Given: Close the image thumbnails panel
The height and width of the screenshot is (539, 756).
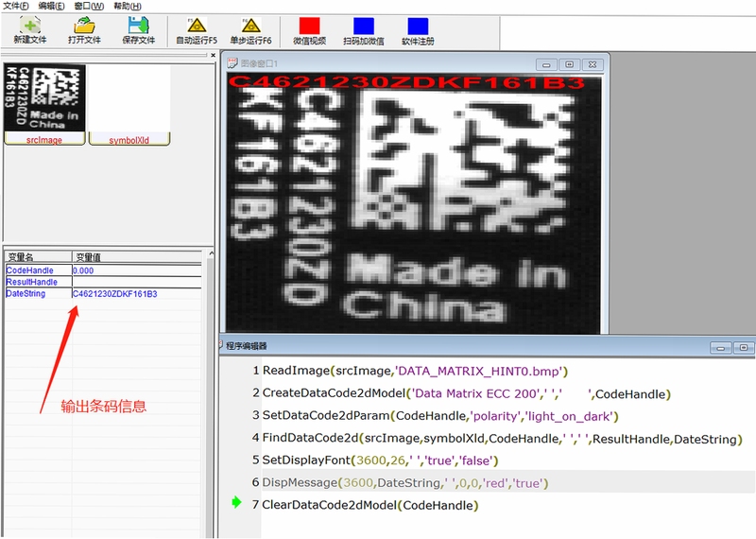Looking at the screenshot, I should coord(213,55).
